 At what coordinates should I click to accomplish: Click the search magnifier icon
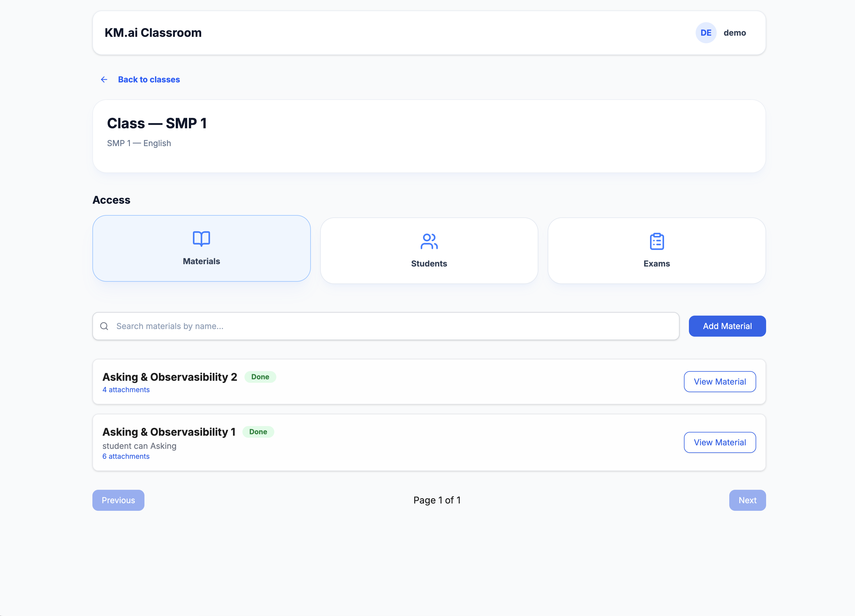pos(104,326)
